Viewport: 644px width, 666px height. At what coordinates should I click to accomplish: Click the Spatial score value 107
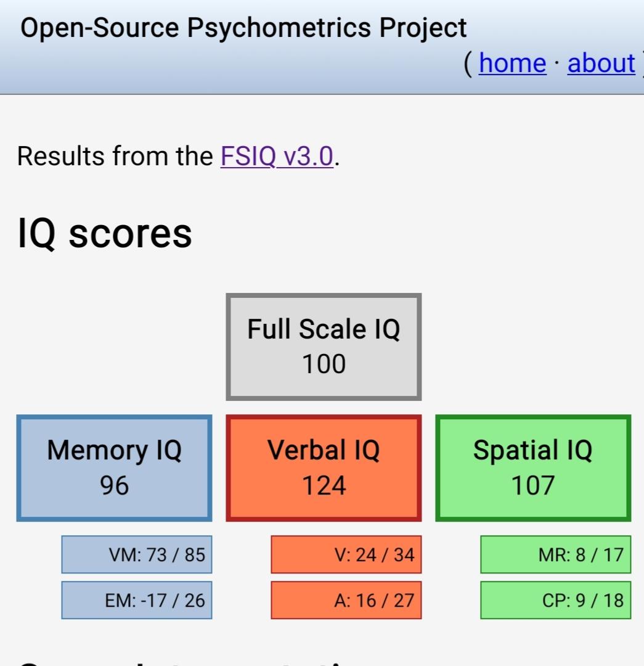(x=532, y=485)
